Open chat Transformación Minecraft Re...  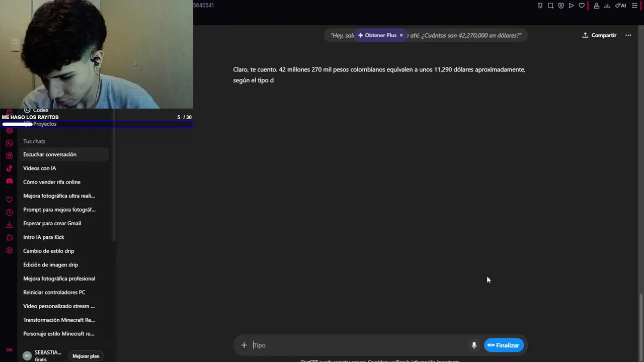(64, 320)
